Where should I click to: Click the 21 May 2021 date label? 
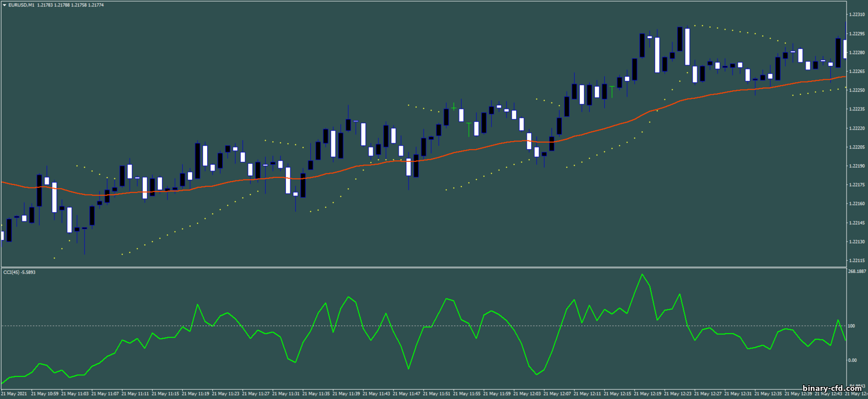click(x=14, y=394)
